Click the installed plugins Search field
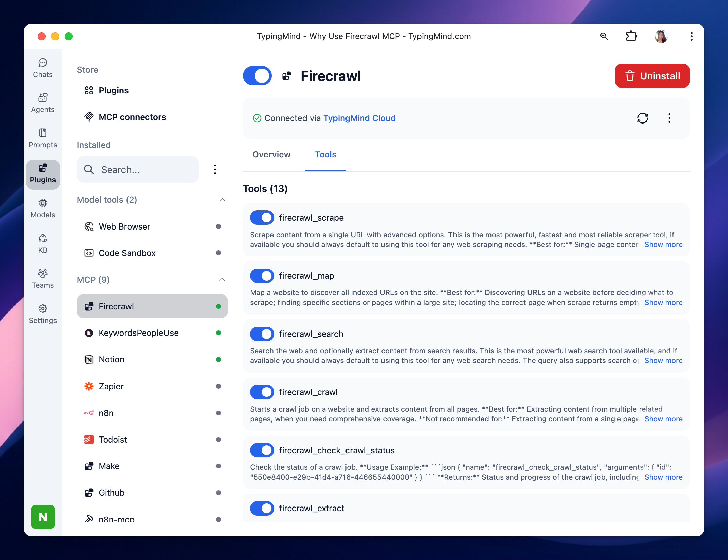 [138, 170]
